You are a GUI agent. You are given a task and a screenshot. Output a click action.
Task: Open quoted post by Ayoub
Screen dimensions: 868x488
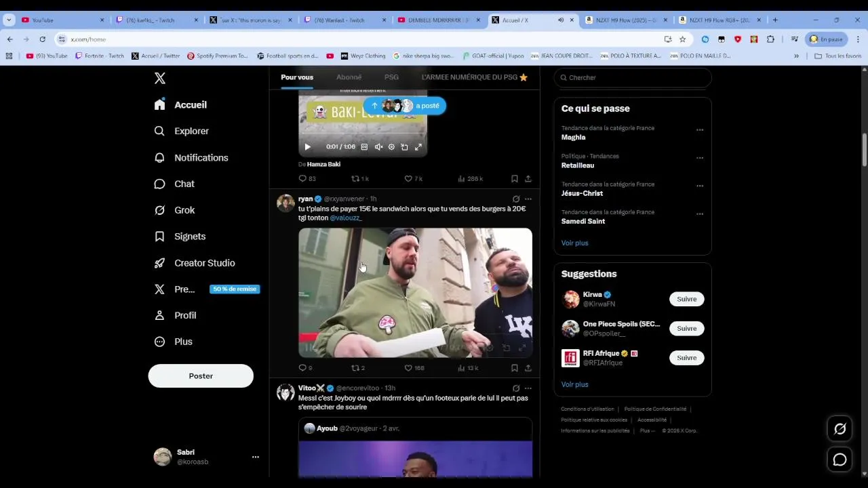[415, 447]
